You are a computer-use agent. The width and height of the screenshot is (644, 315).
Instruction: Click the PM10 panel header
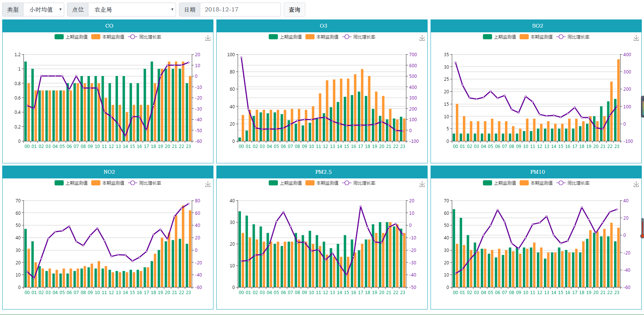pyautogui.click(x=536, y=172)
